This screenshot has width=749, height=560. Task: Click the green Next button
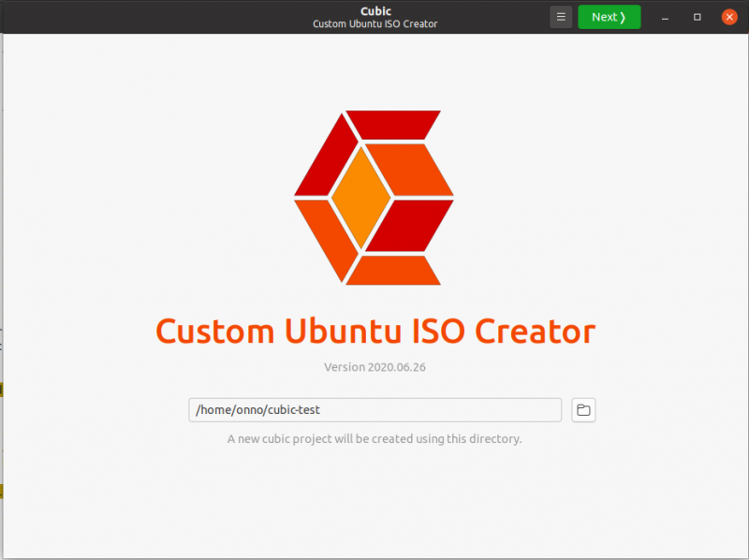coord(609,16)
